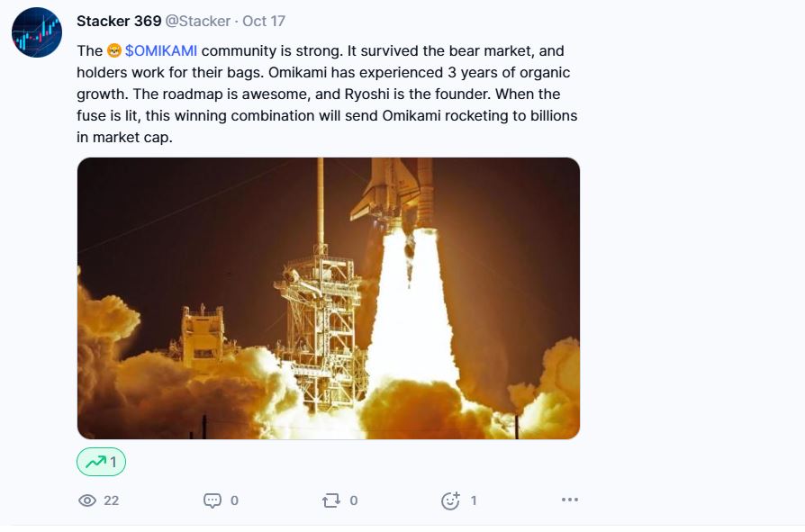This screenshot has height=532, width=805.
Task: Open the @Stacker handle link
Action: coord(197,21)
